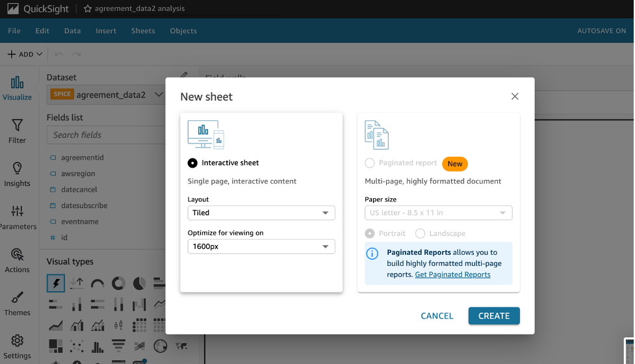635x364 pixels.
Task: Click the CREATE button
Action: coord(494,316)
